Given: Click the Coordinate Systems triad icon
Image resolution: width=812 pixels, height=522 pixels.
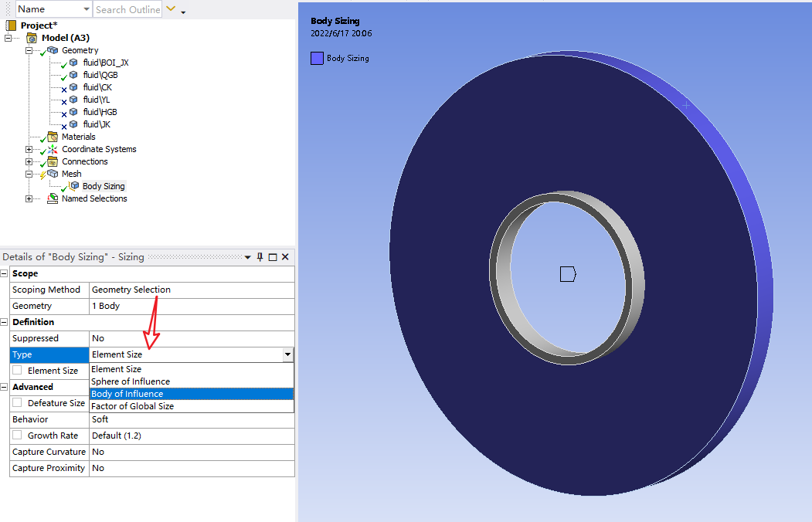Looking at the screenshot, I should (53, 149).
